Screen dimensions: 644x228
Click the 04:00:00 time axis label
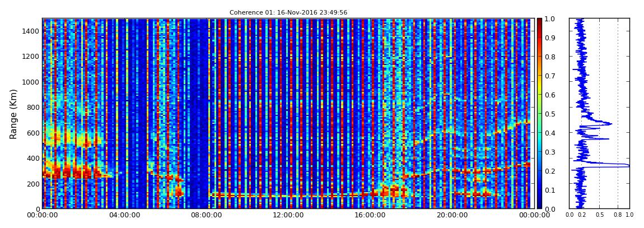tap(123, 215)
